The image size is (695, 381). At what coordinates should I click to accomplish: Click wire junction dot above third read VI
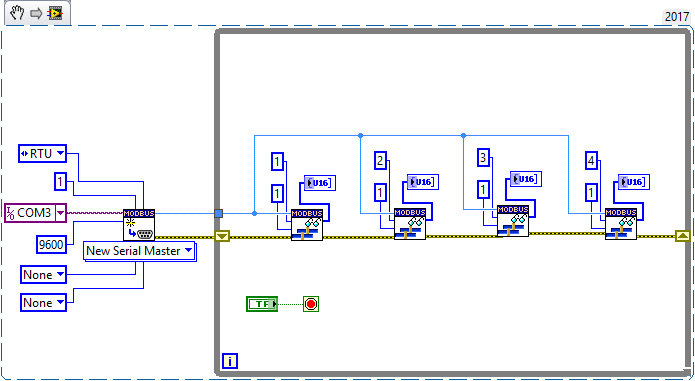coord(463,136)
